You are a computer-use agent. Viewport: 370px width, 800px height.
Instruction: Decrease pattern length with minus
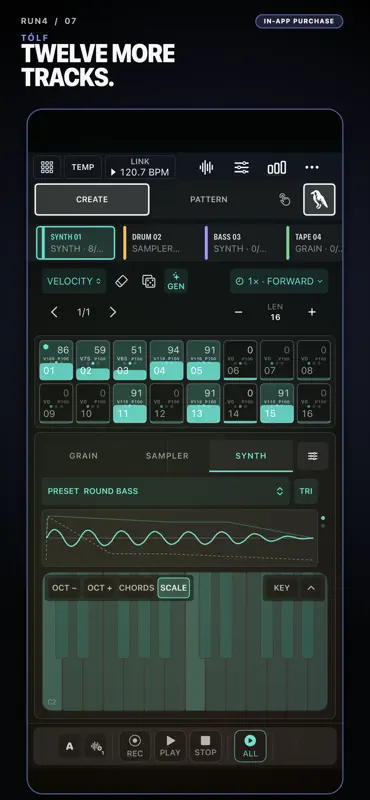pyautogui.click(x=238, y=312)
